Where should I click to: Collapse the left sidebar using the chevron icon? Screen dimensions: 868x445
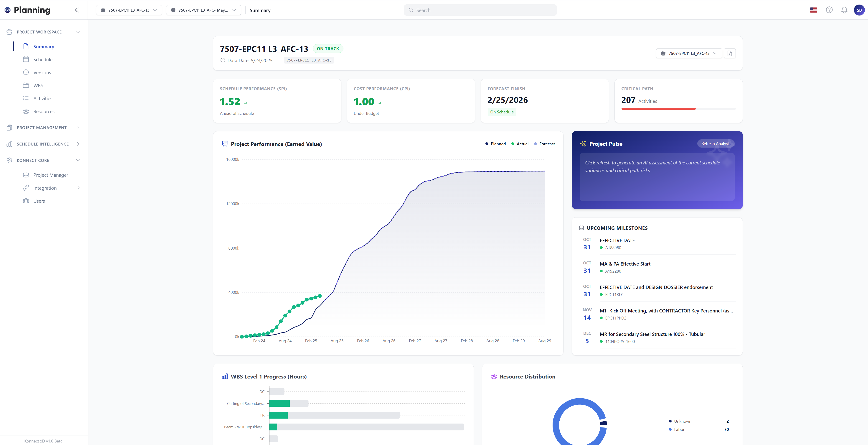(x=77, y=10)
